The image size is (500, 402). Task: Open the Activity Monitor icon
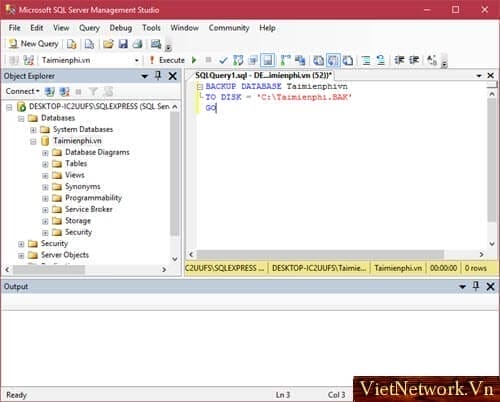pyautogui.click(x=156, y=44)
